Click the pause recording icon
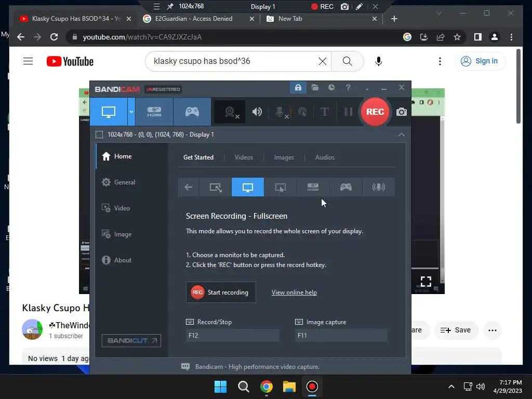This screenshot has width=532, height=399. [348, 112]
